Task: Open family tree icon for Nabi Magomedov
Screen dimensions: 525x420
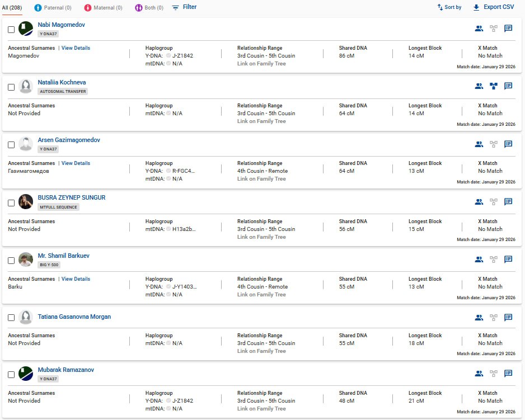Action: click(x=494, y=29)
